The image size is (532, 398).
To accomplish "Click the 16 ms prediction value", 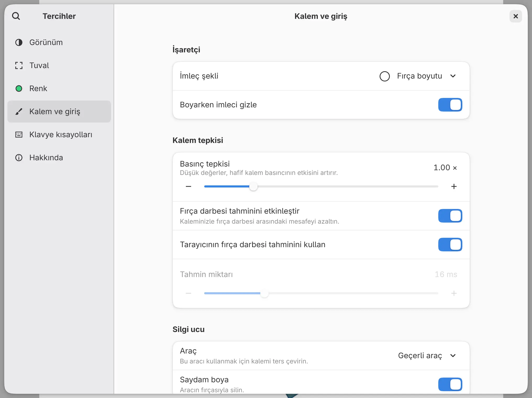I will point(446,274).
